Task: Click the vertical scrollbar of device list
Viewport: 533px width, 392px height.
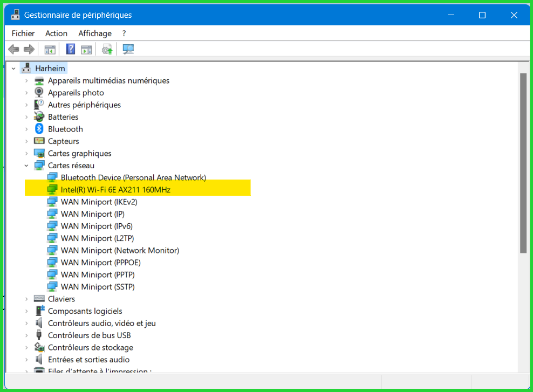Action: coord(523,162)
